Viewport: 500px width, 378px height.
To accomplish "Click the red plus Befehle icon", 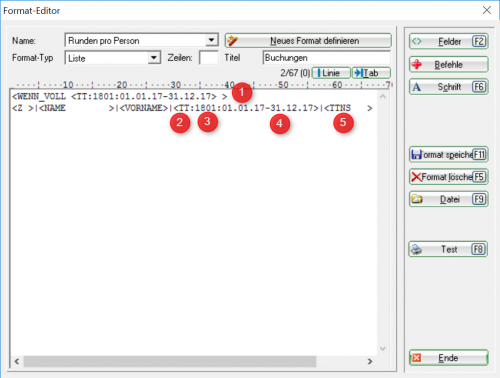I will click(x=417, y=65).
